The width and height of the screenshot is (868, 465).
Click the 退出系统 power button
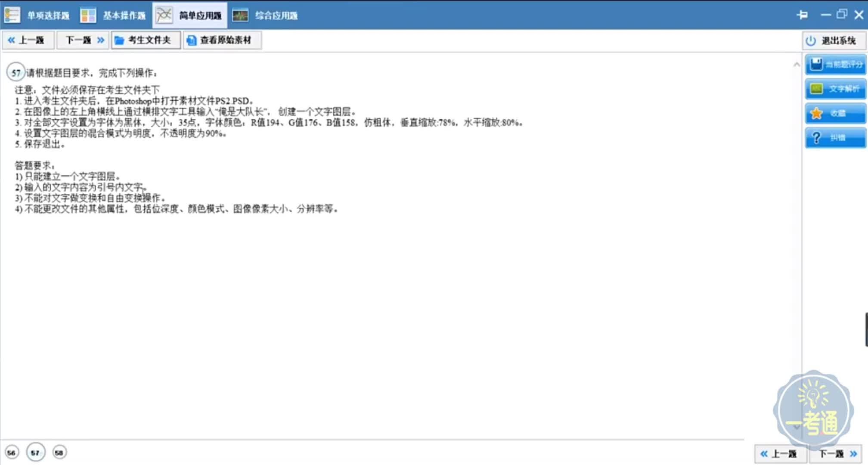(834, 40)
